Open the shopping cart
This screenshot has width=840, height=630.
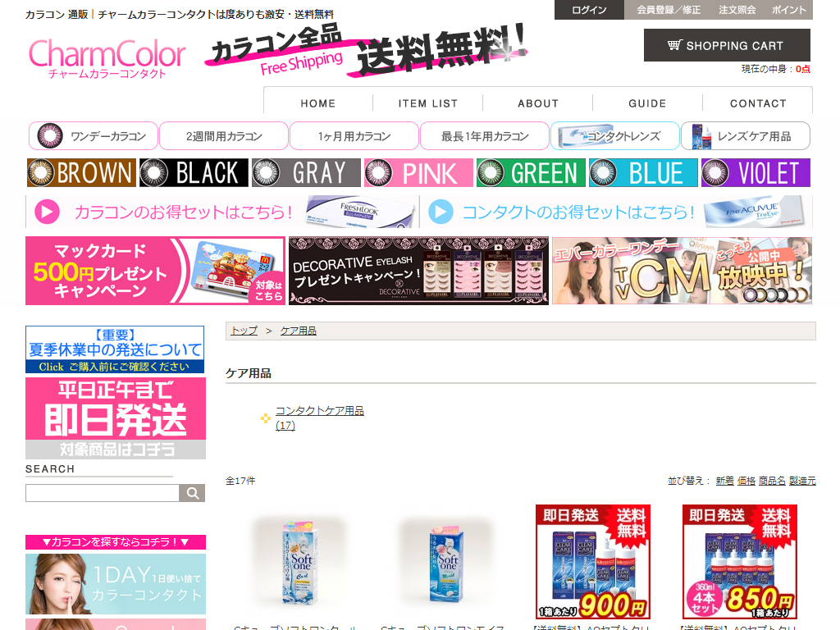(x=727, y=45)
